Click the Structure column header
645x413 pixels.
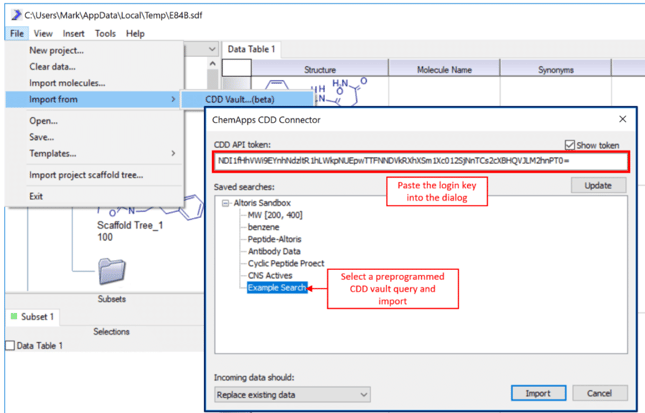320,70
